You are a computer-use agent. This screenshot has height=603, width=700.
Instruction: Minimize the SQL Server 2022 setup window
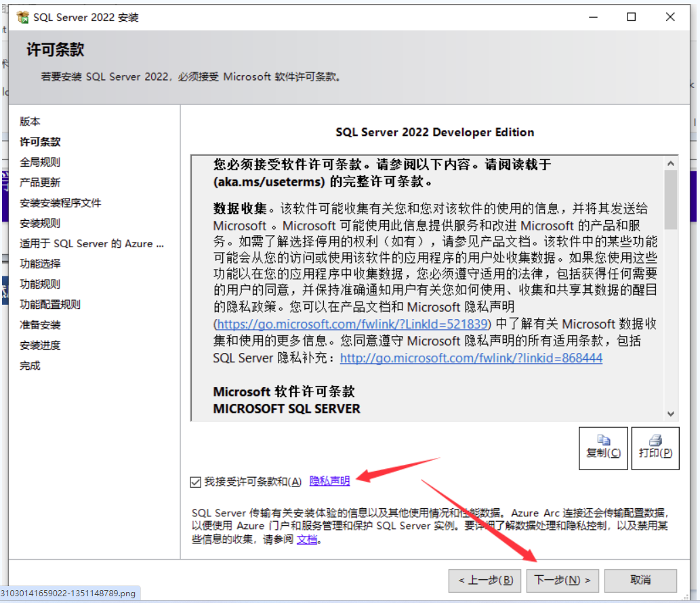pyautogui.click(x=594, y=18)
